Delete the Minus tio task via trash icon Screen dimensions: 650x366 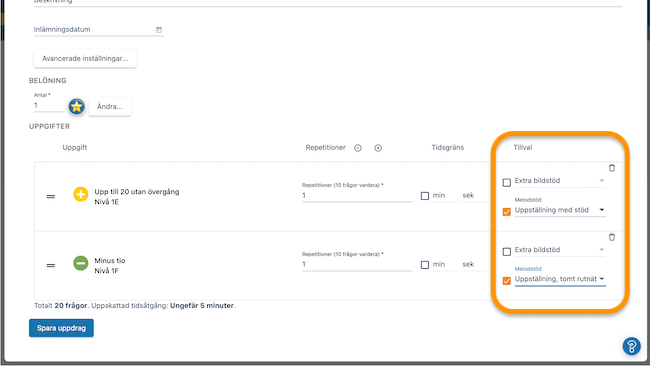tap(611, 237)
